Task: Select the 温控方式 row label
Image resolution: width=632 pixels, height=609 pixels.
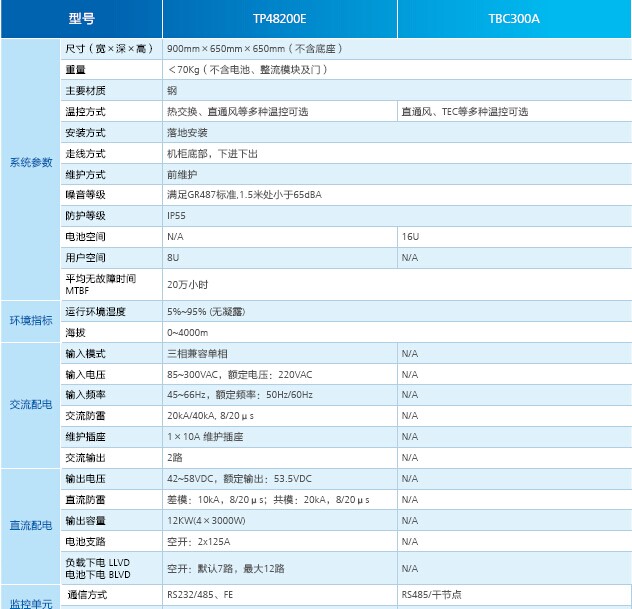Action: tap(85, 112)
